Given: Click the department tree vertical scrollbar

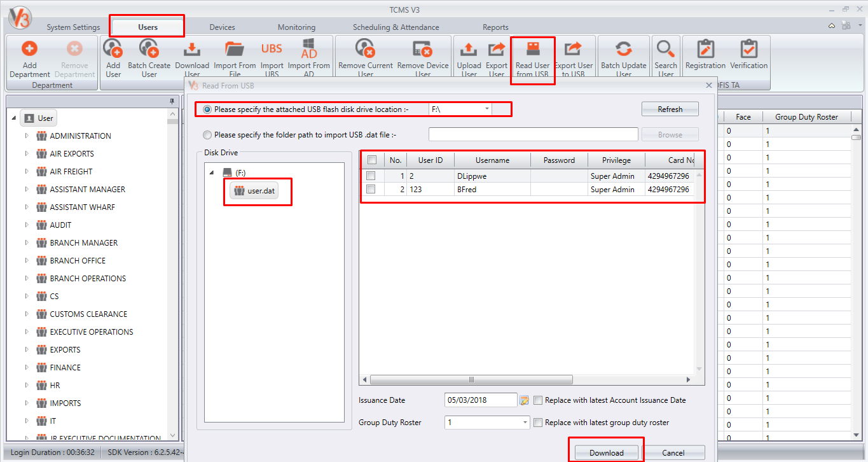Looking at the screenshot, I should click(x=173, y=275).
